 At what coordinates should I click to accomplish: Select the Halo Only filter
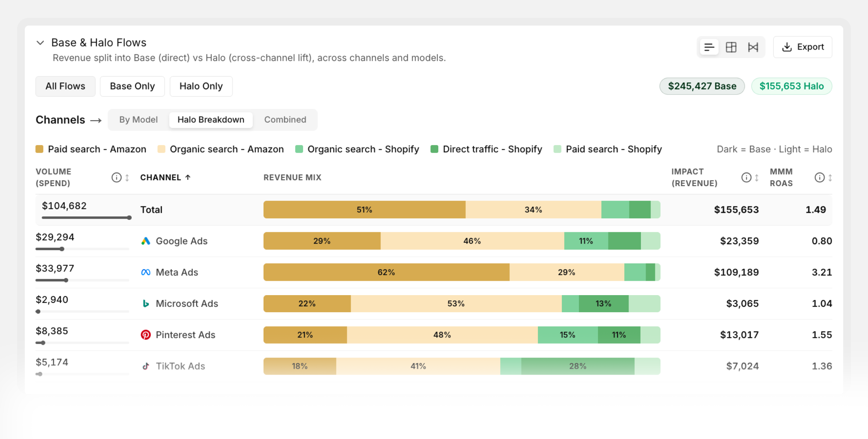pos(201,86)
